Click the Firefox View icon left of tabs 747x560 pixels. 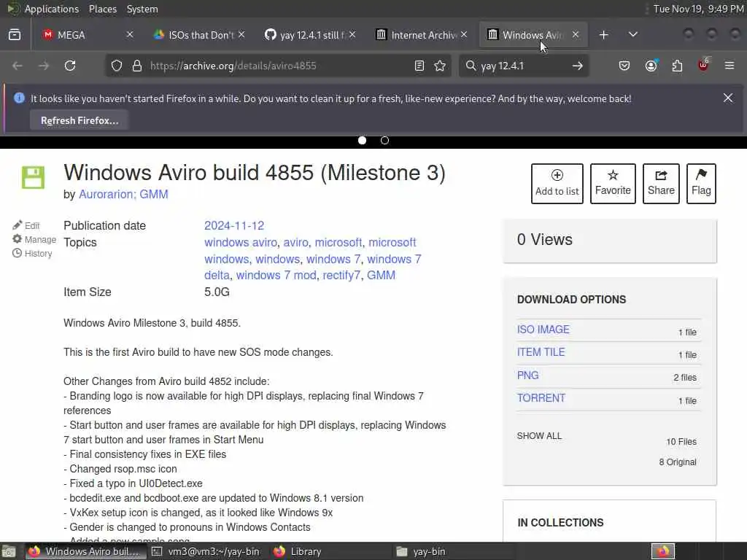15,35
